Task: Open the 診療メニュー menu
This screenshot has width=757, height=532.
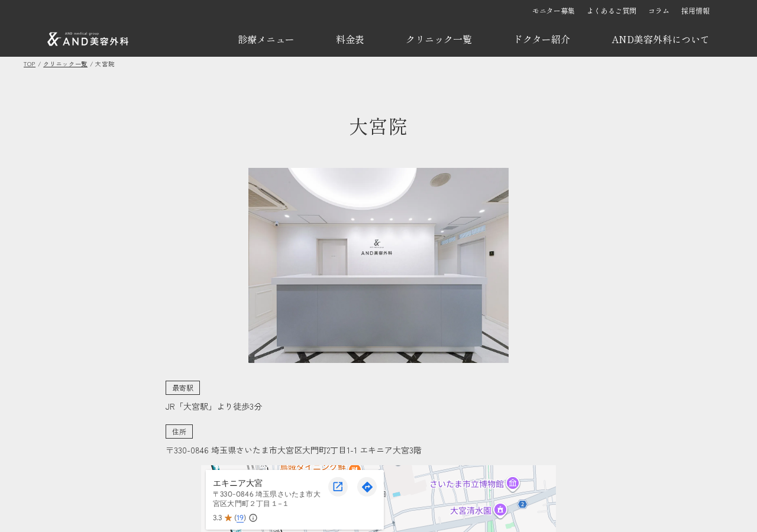Action: coord(266,40)
